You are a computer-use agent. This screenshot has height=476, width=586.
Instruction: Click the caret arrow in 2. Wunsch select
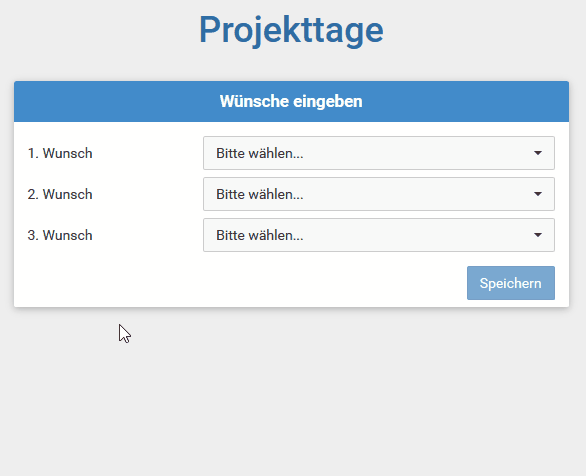coord(538,194)
